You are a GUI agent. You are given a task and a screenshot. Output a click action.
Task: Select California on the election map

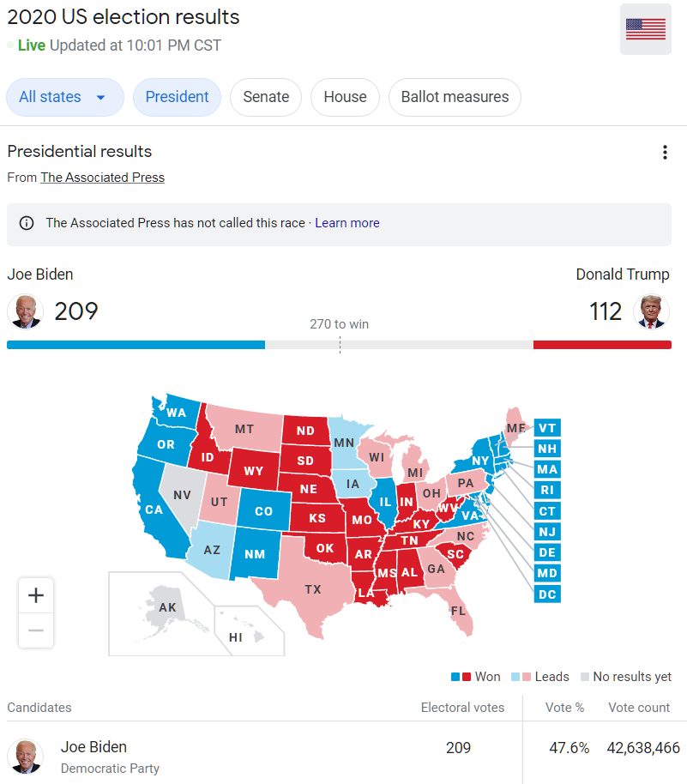154,509
